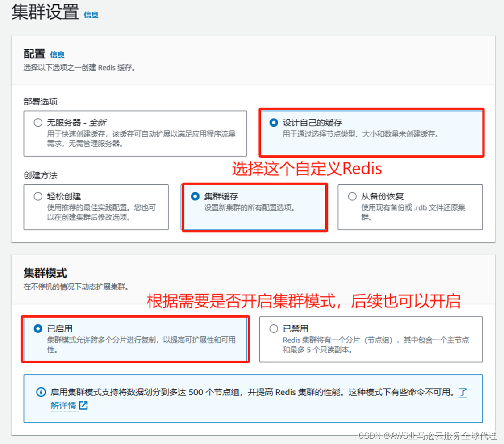This screenshot has width=504, height=444.
Task: Click the "已禁用" option card area
Action: pos(371,339)
